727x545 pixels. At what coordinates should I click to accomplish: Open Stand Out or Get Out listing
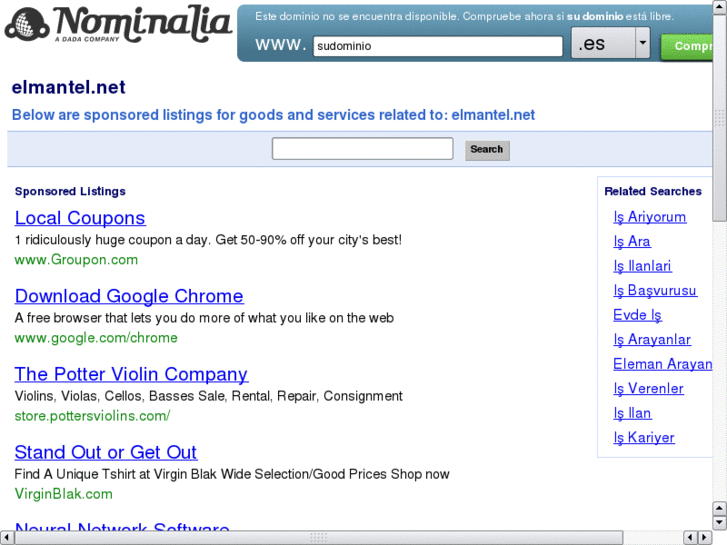click(x=106, y=452)
